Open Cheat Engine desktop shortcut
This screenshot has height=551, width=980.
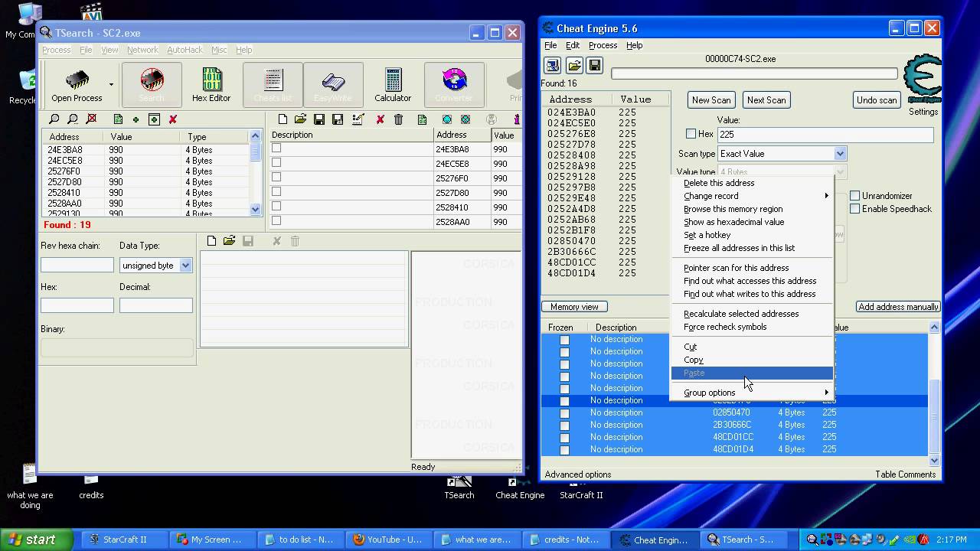(519, 486)
